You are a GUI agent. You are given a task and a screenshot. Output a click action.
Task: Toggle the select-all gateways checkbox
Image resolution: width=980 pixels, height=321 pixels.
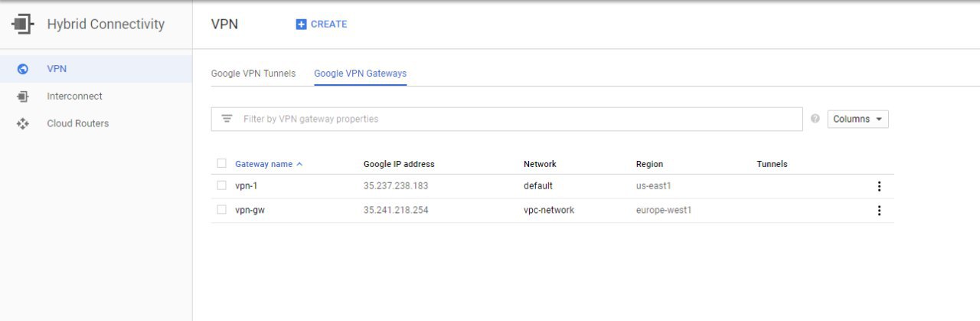click(x=221, y=163)
